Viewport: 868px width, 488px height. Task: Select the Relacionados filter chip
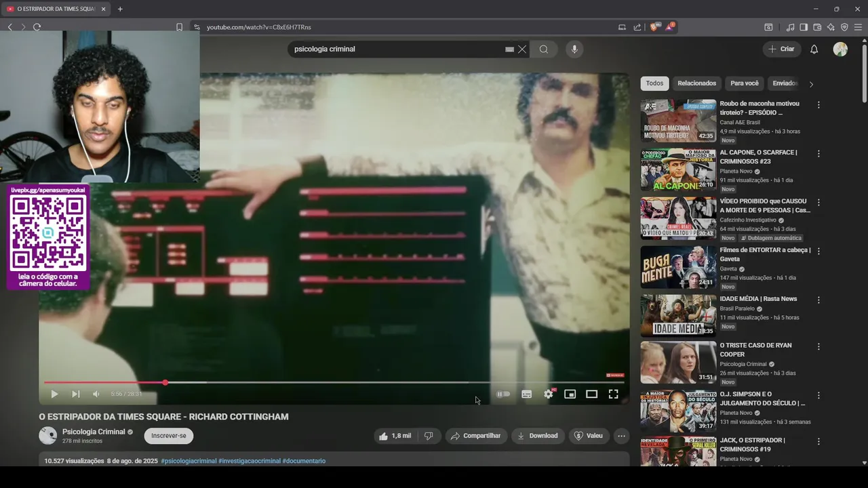(696, 83)
